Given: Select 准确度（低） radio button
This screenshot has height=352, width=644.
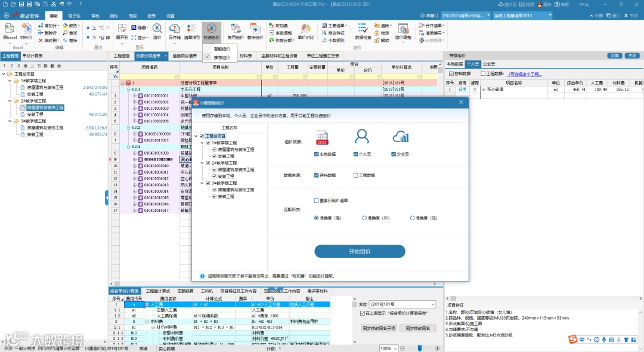Looking at the screenshot, I should [413, 218].
